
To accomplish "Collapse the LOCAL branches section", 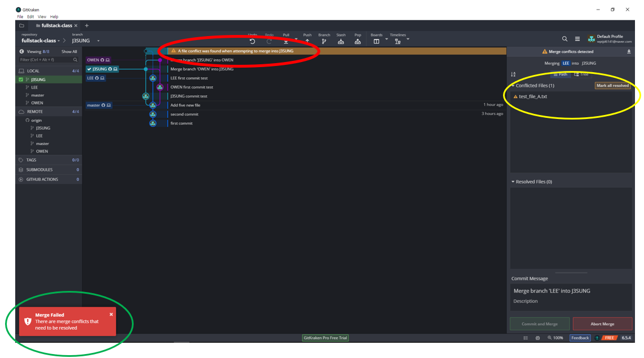I will tap(49, 70).
